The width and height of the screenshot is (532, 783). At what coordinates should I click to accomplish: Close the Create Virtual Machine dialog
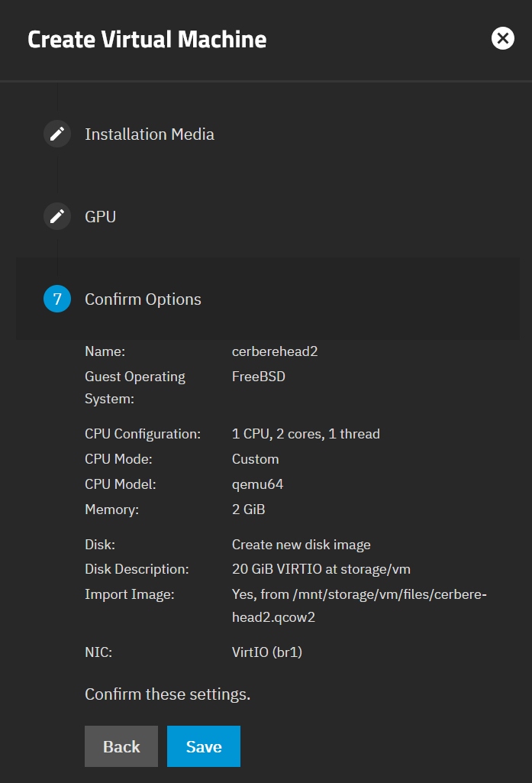coord(502,38)
